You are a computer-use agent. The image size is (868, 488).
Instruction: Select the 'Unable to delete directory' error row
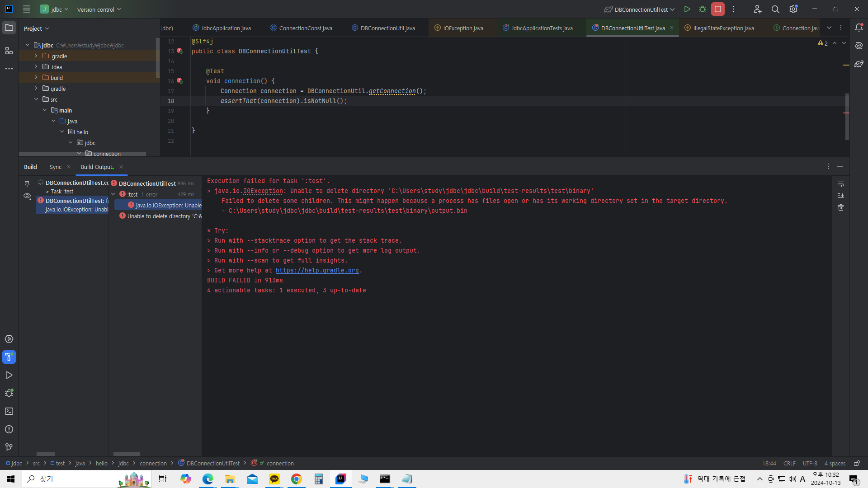(x=160, y=216)
